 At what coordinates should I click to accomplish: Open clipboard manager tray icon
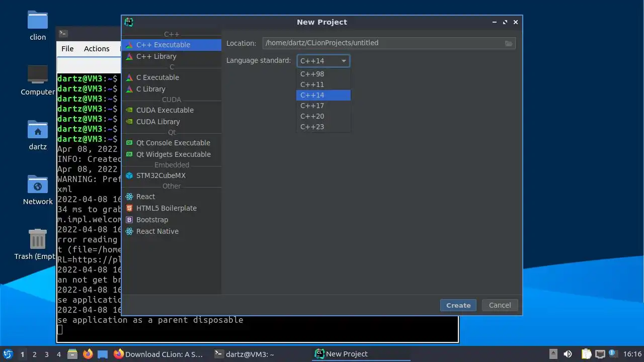pyautogui.click(x=587, y=354)
